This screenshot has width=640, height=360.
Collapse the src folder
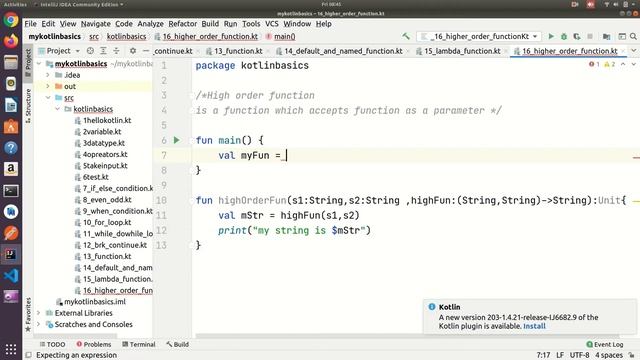pyautogui.click(x=48, y=98)
